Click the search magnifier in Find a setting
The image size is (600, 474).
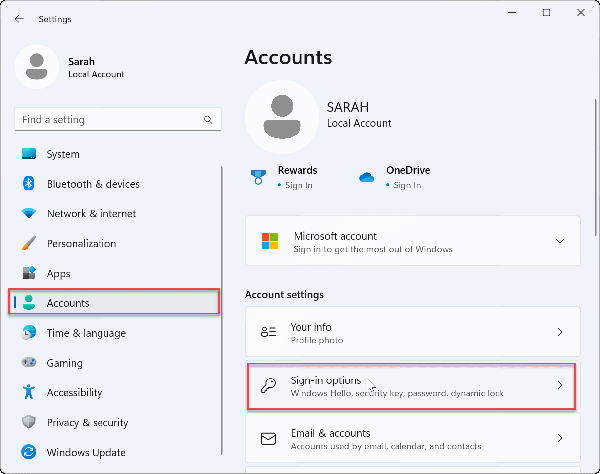click(x=208, y=120)
